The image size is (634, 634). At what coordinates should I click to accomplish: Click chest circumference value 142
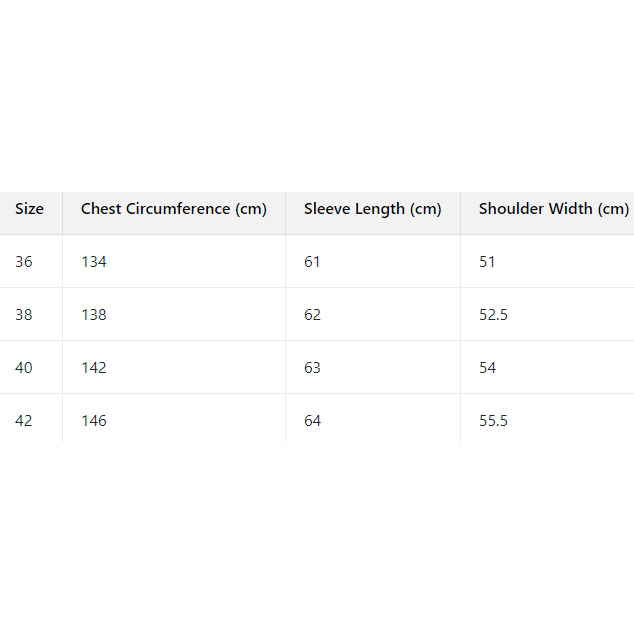tap(94, 368)
